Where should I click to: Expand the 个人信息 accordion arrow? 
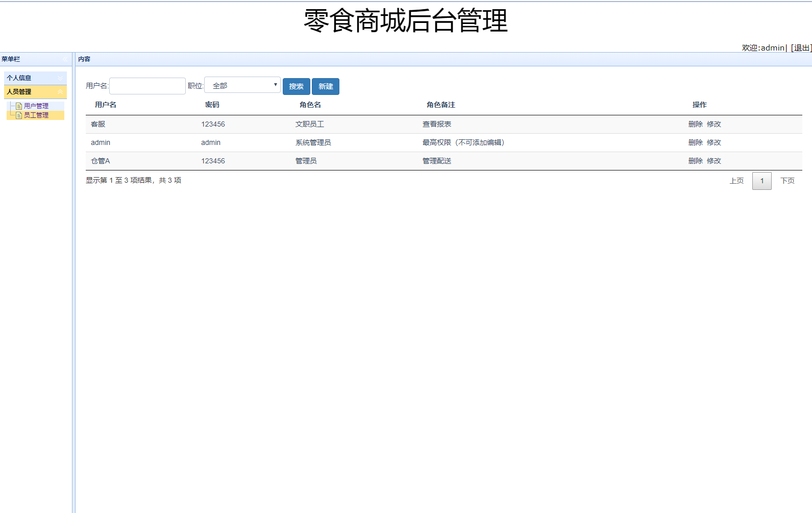60,78
